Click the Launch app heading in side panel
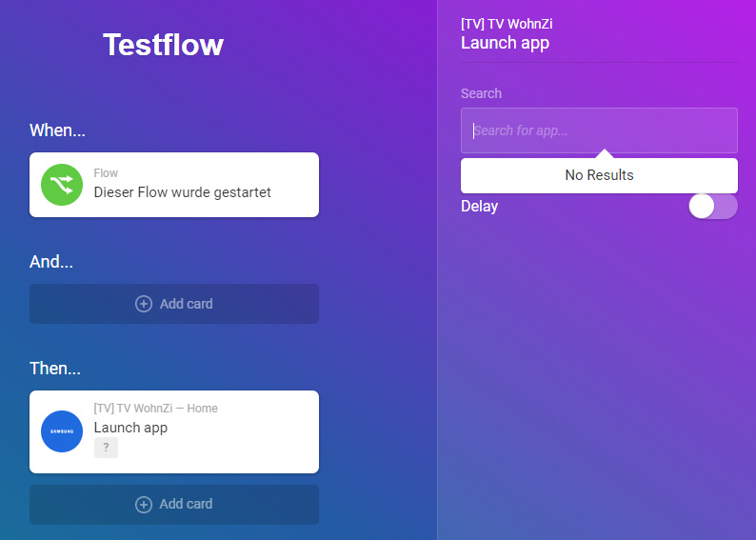 [505, 43]
